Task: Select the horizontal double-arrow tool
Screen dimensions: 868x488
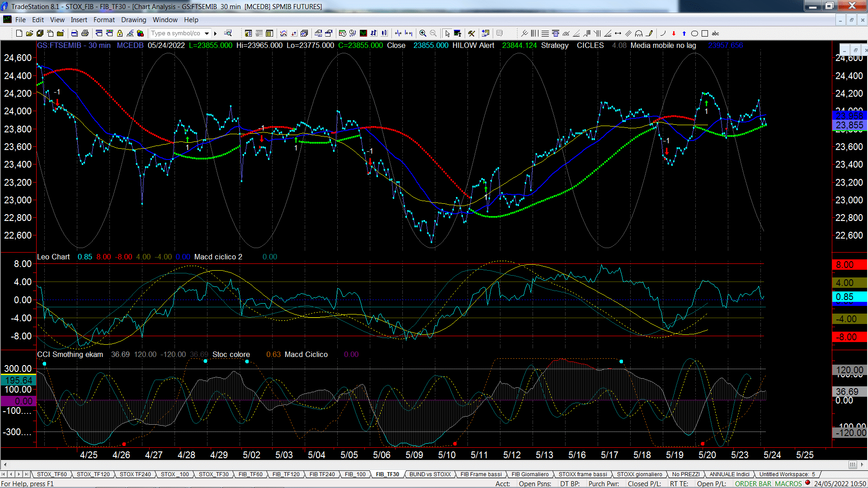Action: pos(618,33)
